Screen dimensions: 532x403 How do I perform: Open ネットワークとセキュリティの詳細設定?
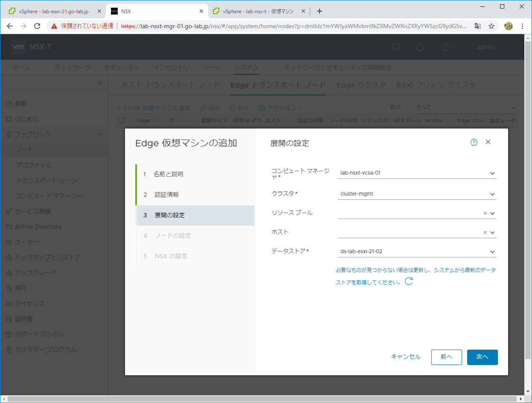(338, 67)
